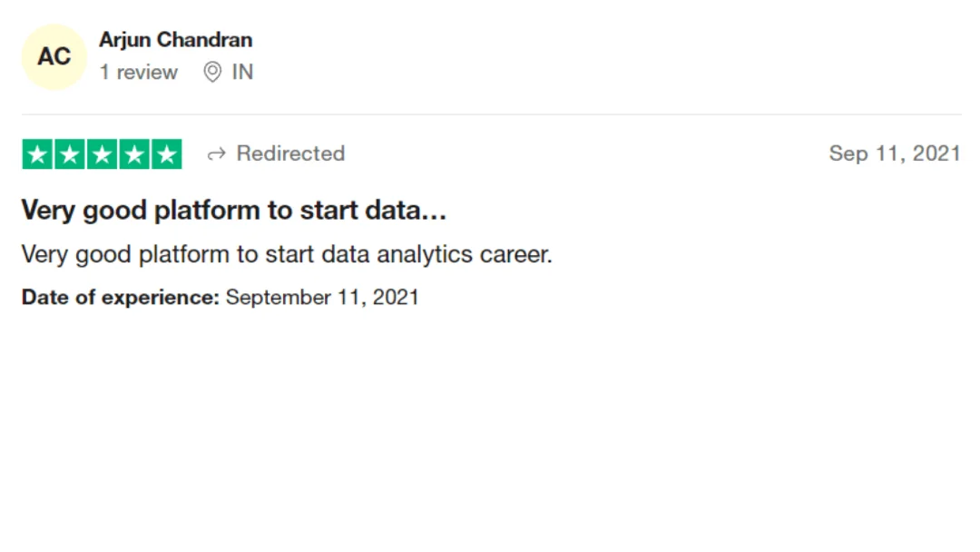Click the second green rating star
Image resolution: width=980 pixels, height=552 pixels.
point(70,153)
